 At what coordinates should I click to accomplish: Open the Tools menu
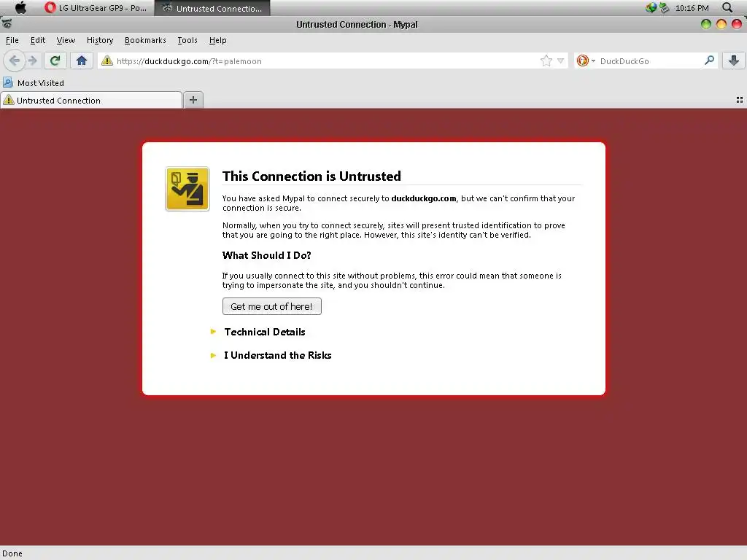187,41
